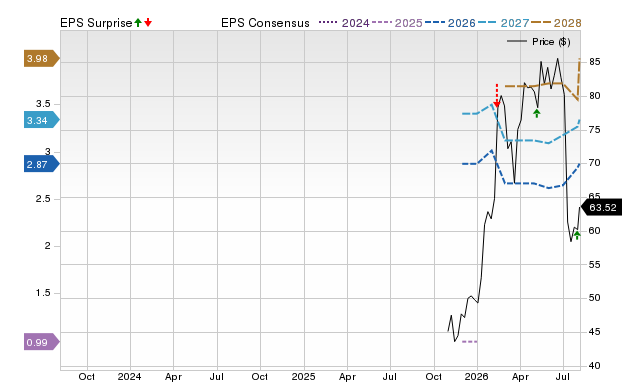Click the 0.99 purple EPS badge
The height and width of the screenshot is (382, 640).
click(x=42, y=342)
